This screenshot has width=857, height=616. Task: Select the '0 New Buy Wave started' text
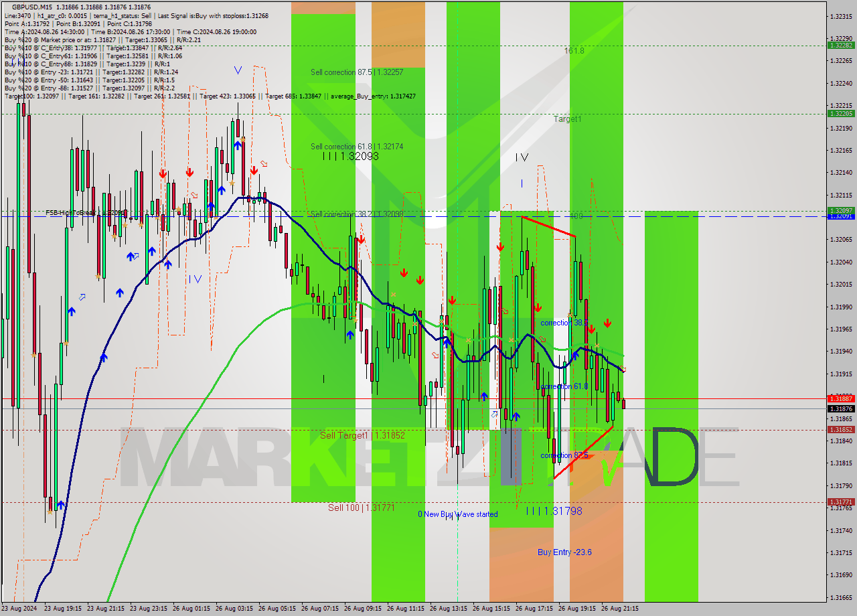(458, 514)
